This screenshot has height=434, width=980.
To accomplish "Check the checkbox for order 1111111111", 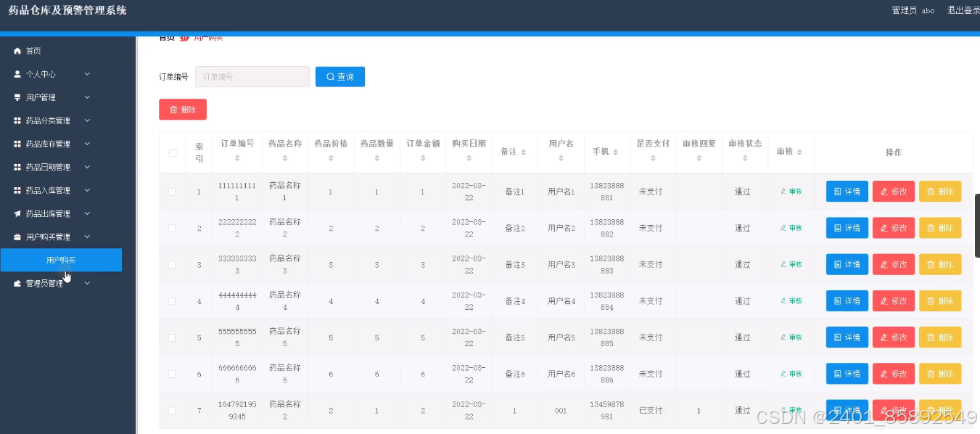I will coord(172,191).
